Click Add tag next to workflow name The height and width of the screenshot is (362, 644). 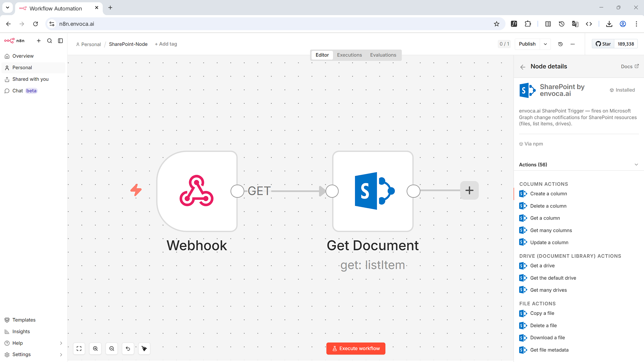pyautogui.click(x=166, y=44)
